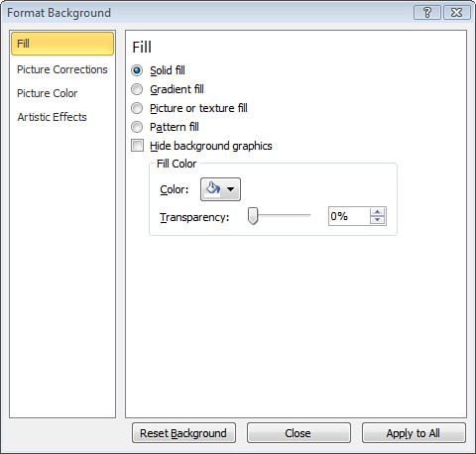Click the Apply to All button

(x=414, y=433)
